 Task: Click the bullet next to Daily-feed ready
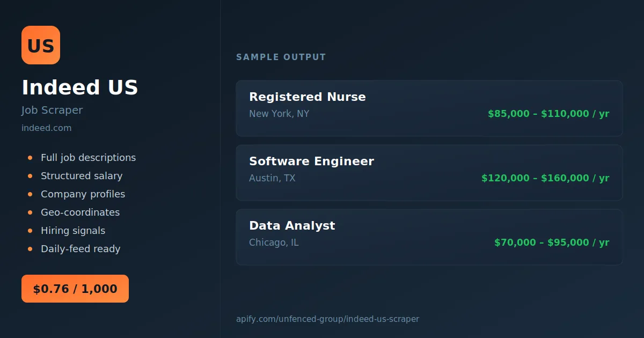(30, 249)
